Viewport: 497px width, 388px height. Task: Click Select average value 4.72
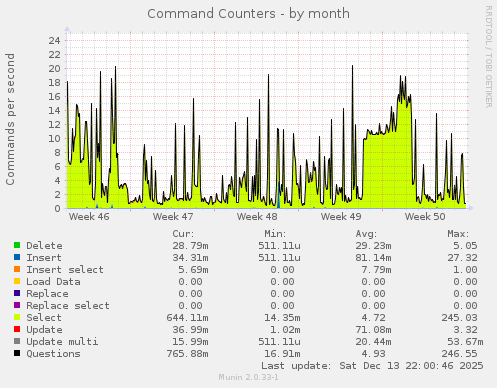373,318
